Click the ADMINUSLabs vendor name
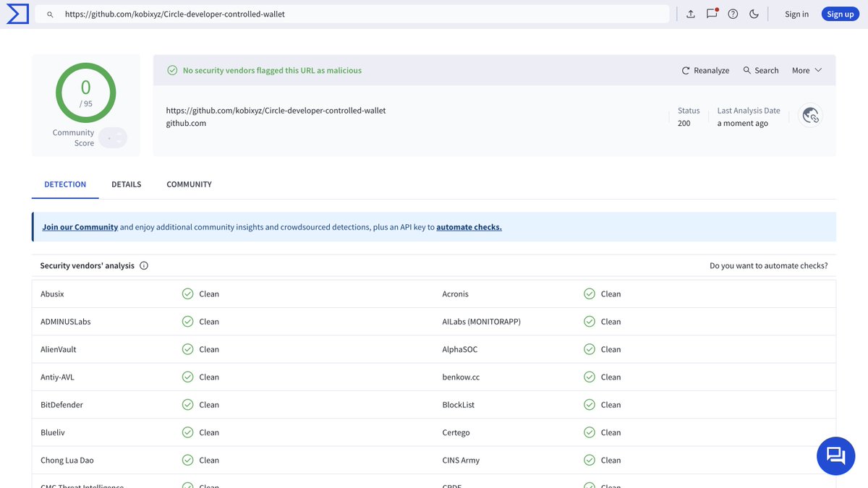Viewport: 868px width, 488px height. tap(65, 322)
